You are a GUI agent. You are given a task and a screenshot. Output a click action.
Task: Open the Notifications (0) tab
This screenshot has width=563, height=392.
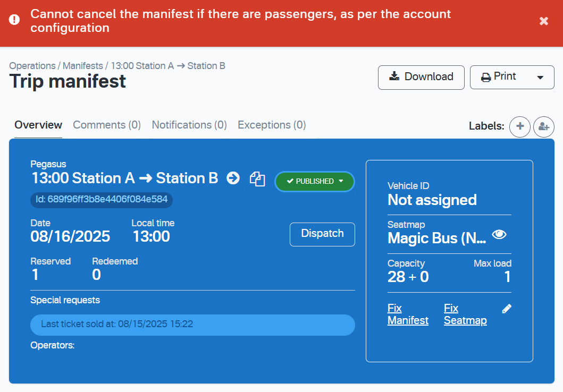pos(189,125)
